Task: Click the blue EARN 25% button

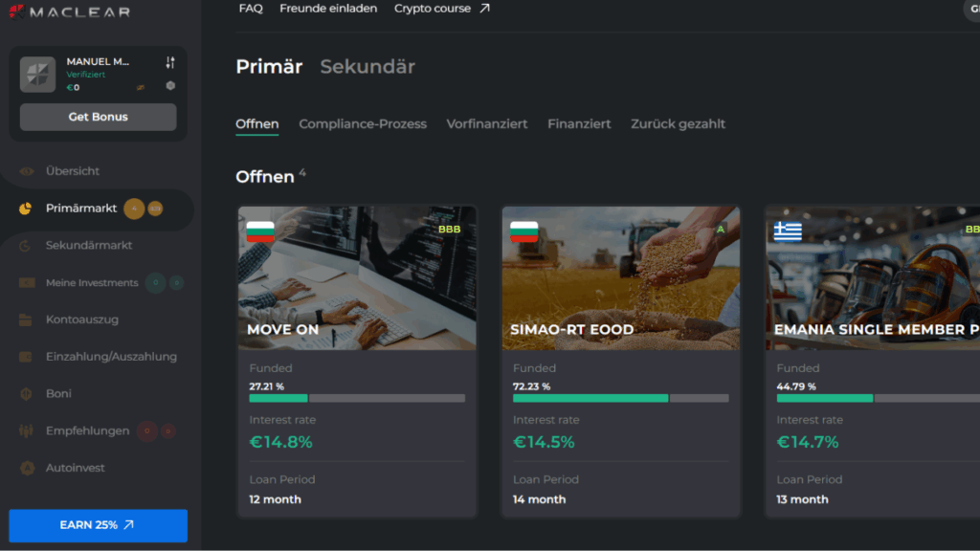Action: point(99,525)
